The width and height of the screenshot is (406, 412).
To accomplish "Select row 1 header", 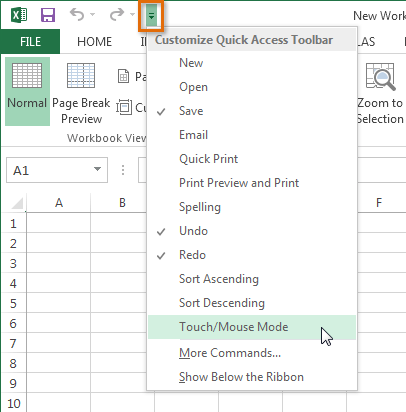I will pos(13,223).
